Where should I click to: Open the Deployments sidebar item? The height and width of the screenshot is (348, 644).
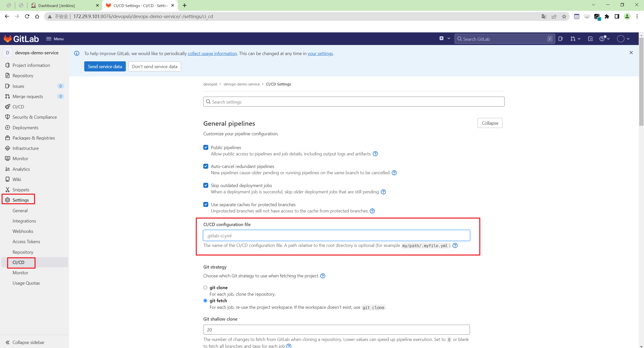(x=25, y=127)
